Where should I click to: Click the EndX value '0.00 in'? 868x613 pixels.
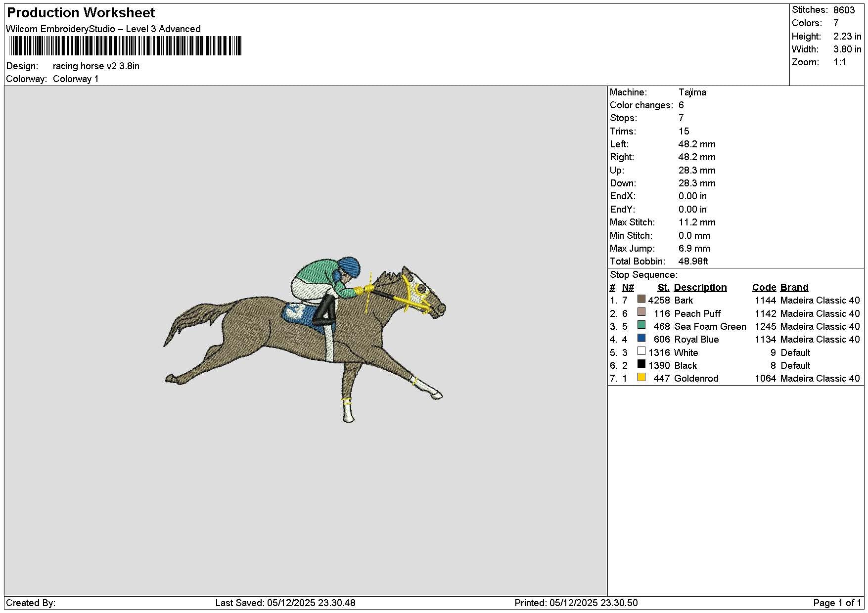coord(692,196)
